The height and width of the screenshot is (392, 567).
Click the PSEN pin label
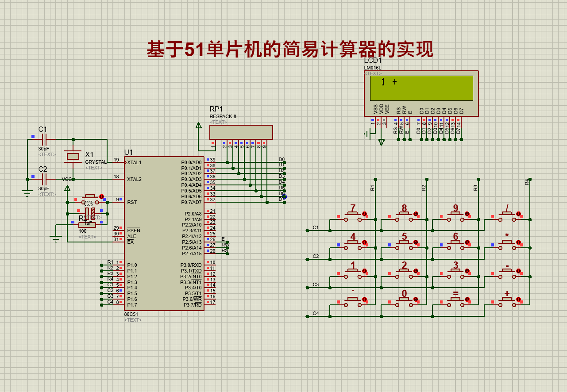pos(134,231)
